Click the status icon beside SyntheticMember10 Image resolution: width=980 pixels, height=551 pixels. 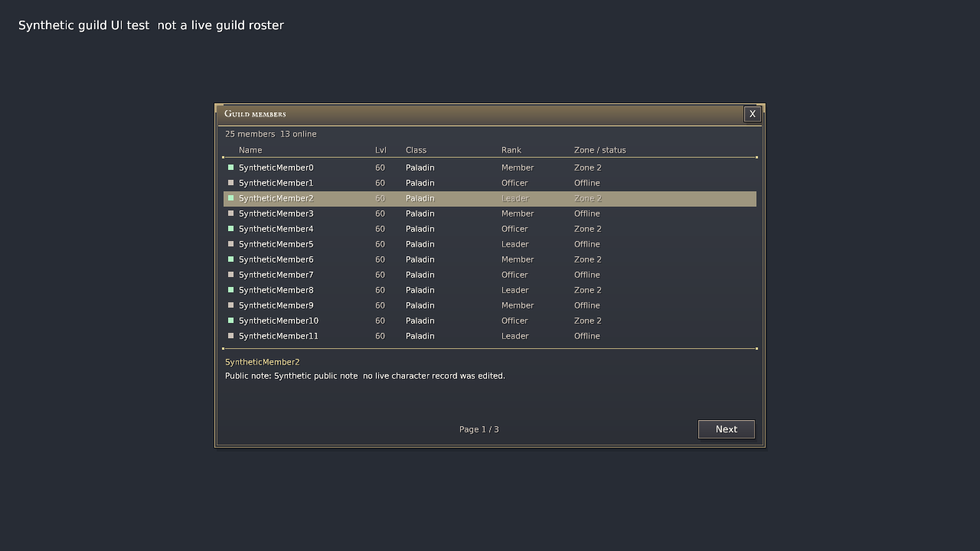coord(230,321)
